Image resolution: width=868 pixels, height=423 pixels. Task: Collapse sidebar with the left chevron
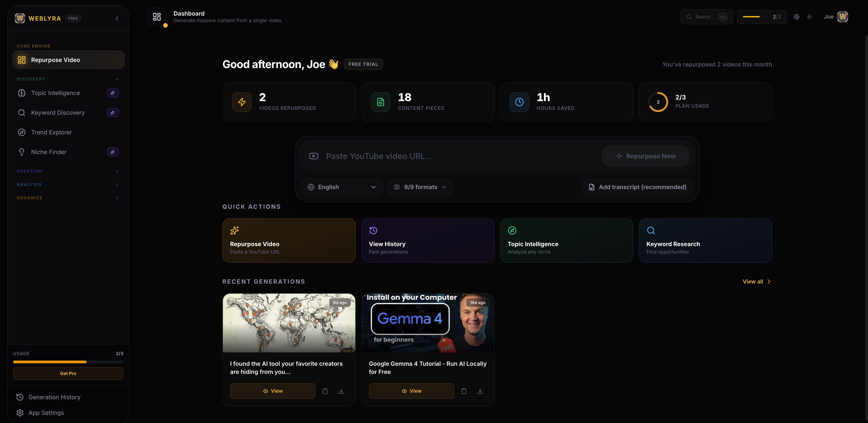117,18
